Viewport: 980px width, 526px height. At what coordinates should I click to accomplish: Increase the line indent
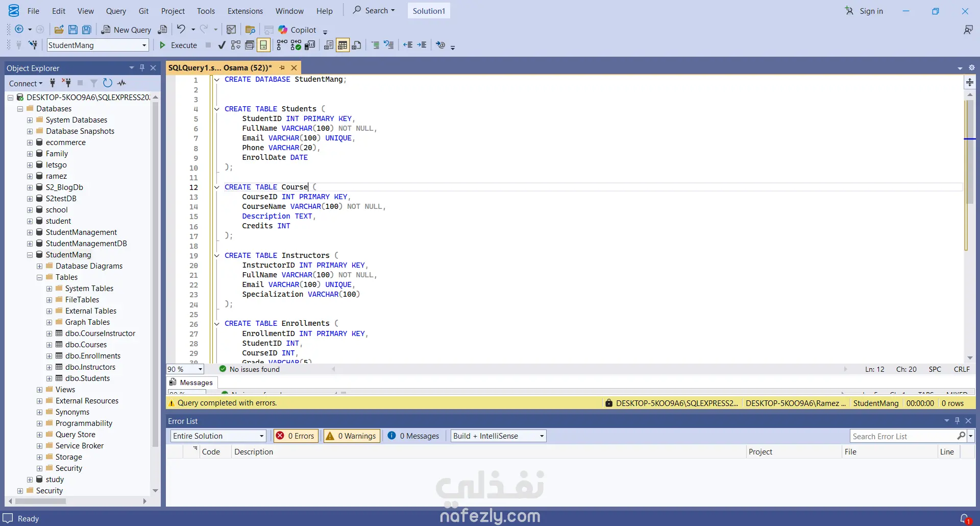(422, 45)
